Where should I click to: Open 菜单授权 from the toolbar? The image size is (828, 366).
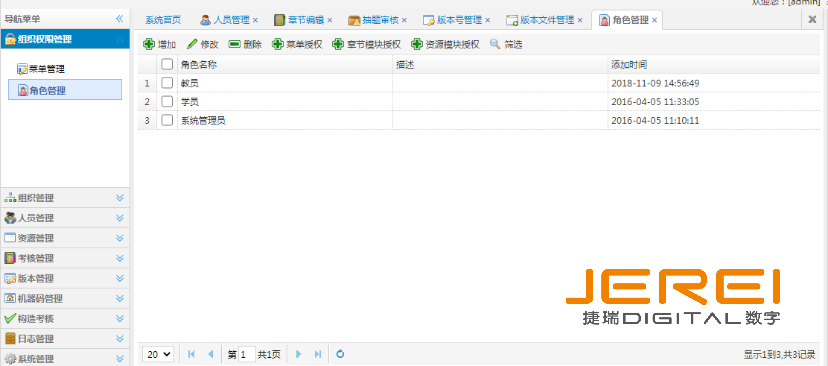(x=297, y=44)
